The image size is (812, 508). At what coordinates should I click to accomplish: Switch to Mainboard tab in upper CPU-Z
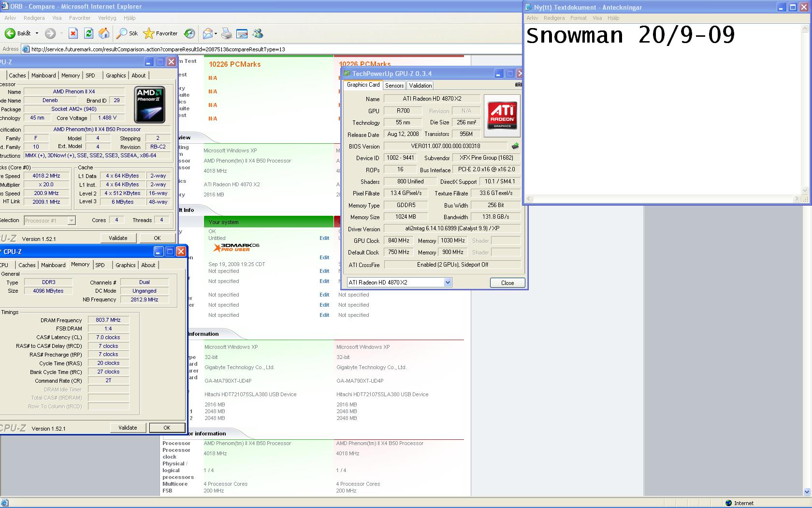tap(43, 75)
